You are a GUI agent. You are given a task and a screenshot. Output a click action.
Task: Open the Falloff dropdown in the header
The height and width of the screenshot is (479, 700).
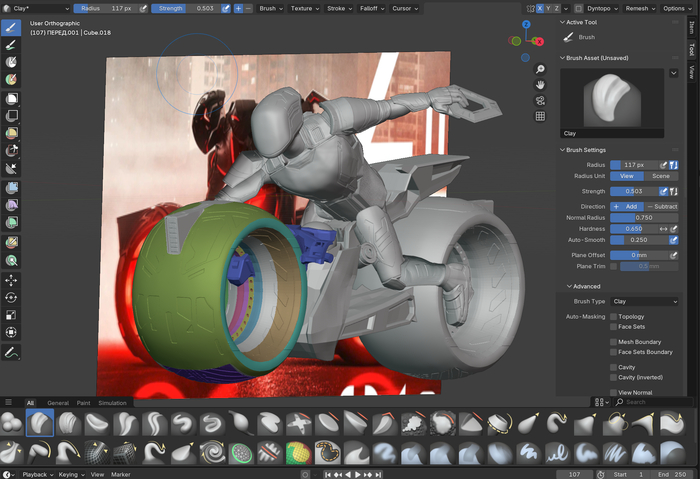click(370, 8)
